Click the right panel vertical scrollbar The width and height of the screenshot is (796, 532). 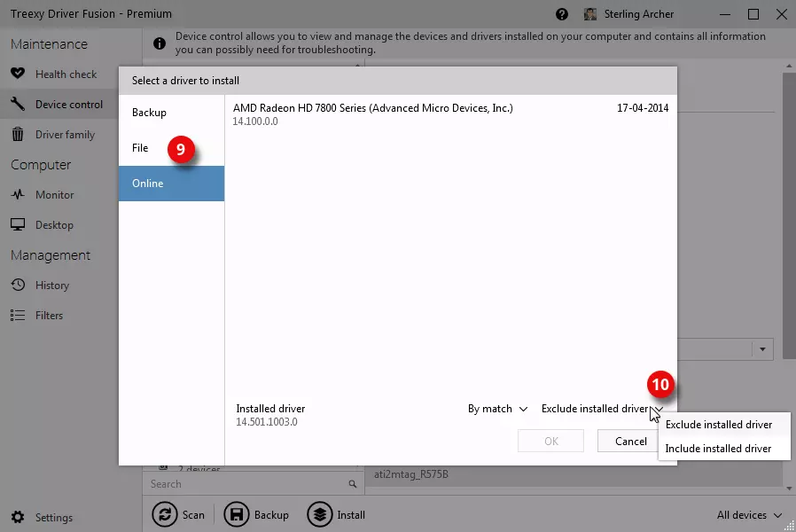[x=789, y=215]
